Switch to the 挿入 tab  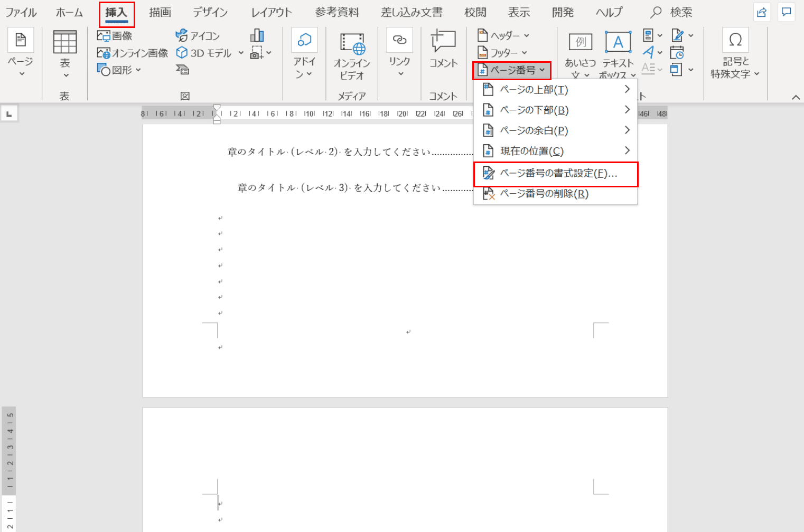coord(116,12)
